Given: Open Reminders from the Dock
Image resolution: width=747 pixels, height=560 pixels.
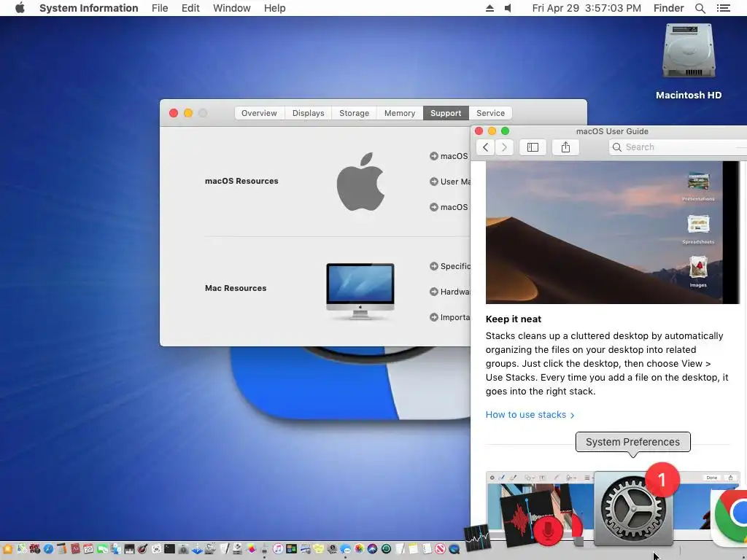Looking at the screenshot, I should 427,549.
